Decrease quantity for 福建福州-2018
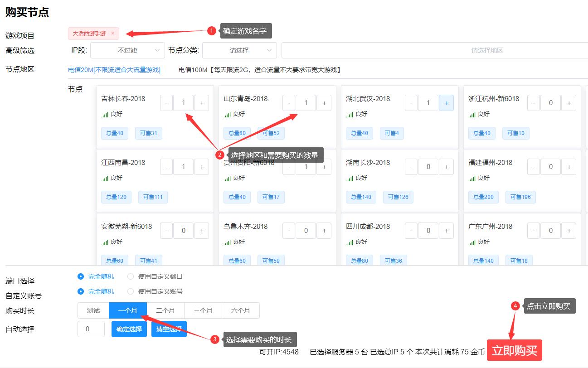Screen dimensions: 588x368 tap(534, 167)
